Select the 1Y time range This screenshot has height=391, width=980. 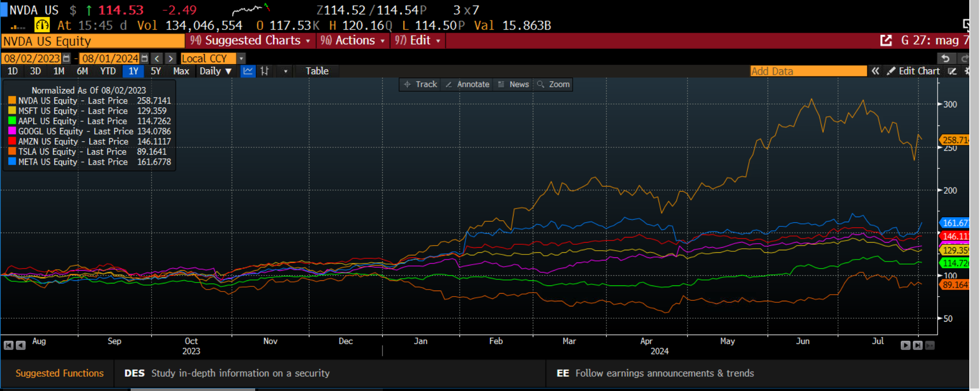point(133,71)
